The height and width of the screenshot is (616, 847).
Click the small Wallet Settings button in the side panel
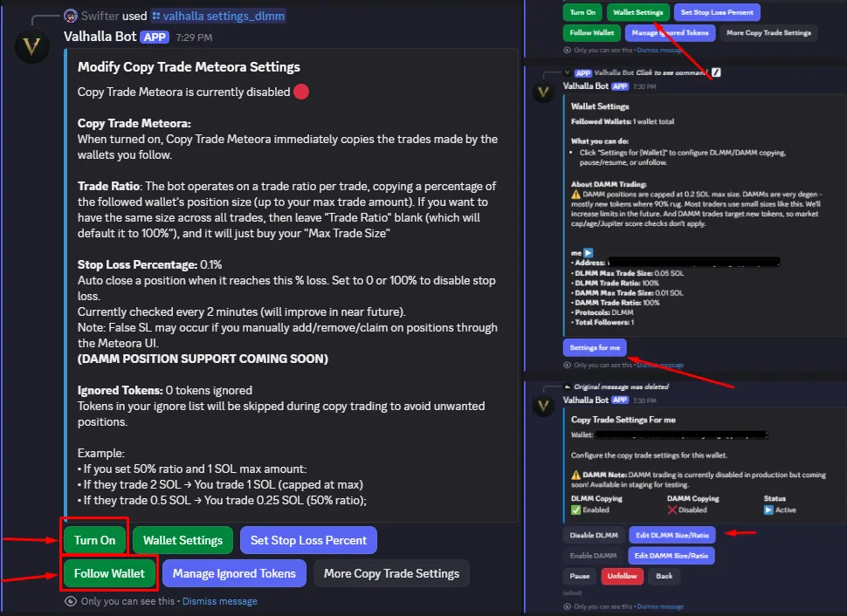[638, 12]
